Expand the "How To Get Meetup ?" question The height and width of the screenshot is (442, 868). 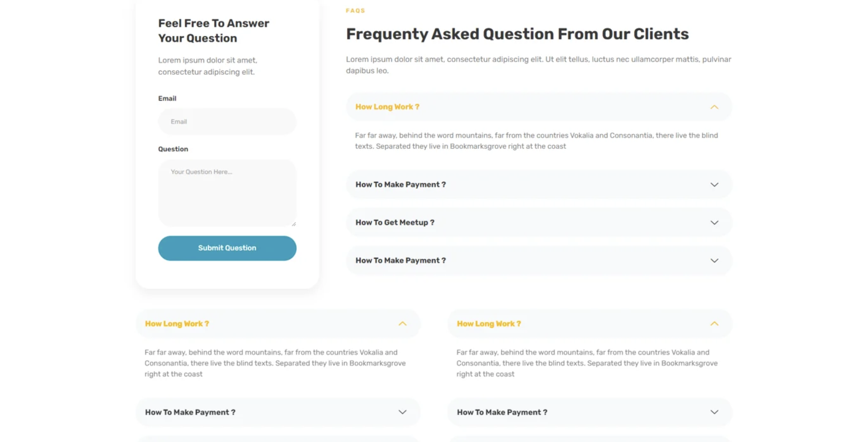394,223
